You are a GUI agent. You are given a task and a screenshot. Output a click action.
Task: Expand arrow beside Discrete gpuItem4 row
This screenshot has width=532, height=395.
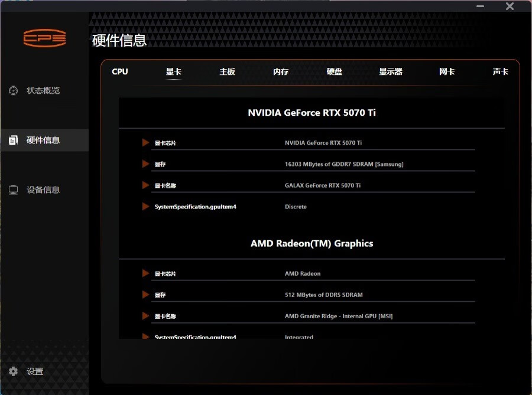point(145,206)
